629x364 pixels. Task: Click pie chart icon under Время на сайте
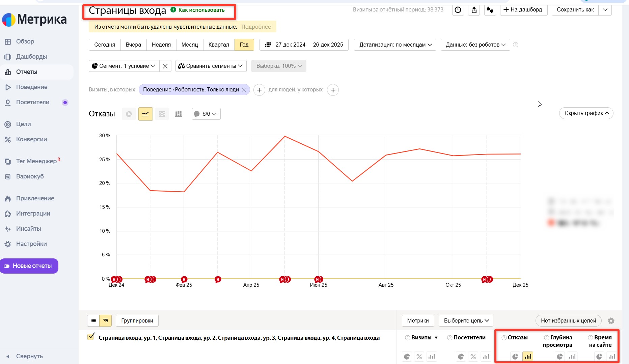pyautogui.click(x=599, y=357)
